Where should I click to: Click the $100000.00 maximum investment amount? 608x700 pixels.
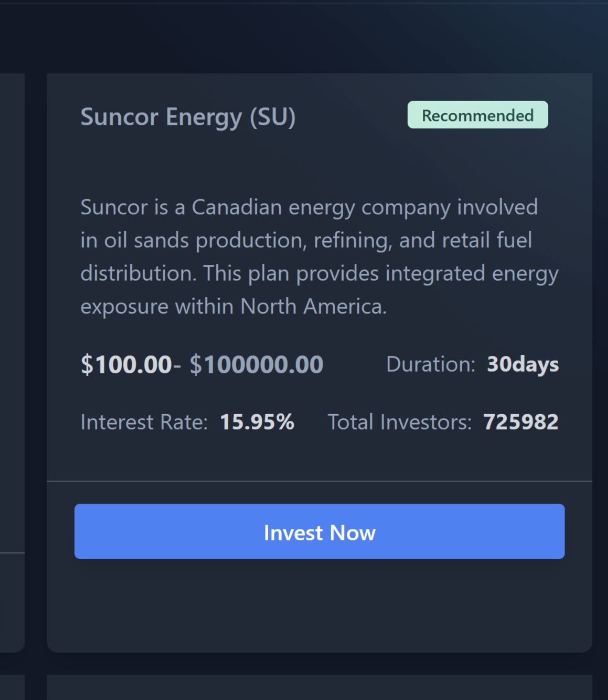257,364
